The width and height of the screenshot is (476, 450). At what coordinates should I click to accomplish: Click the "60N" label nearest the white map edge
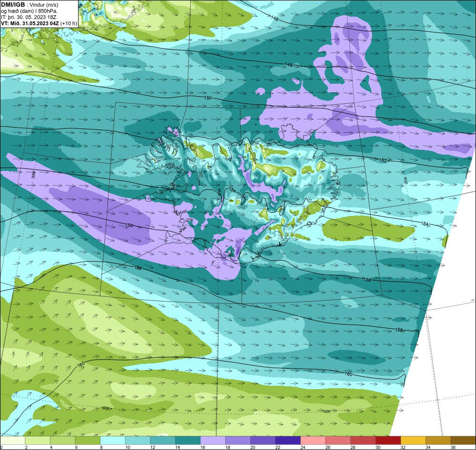pos(327,411)
